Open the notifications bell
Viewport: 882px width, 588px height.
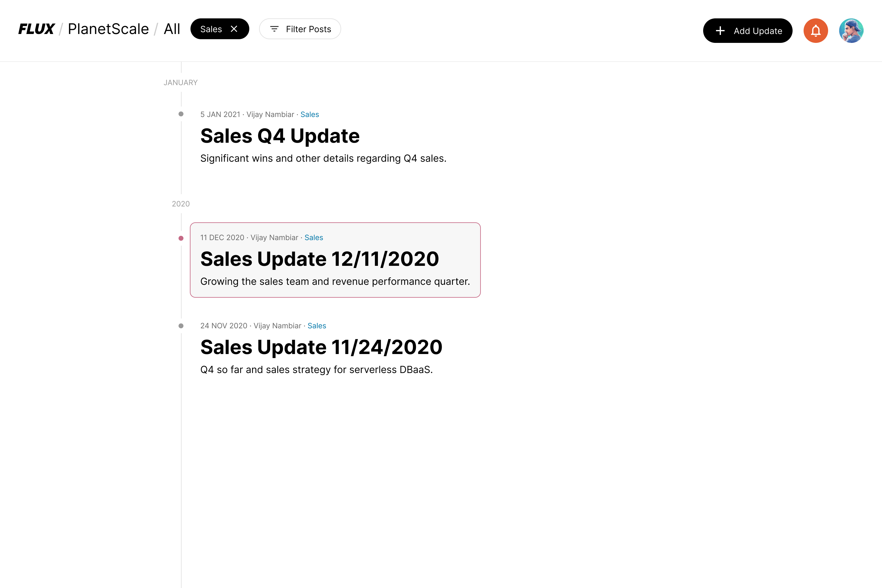815,30
